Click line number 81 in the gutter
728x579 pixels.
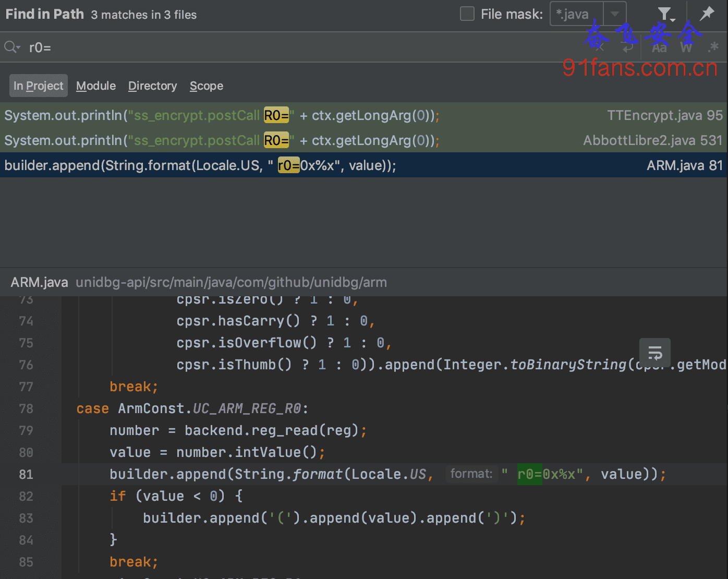26,474
